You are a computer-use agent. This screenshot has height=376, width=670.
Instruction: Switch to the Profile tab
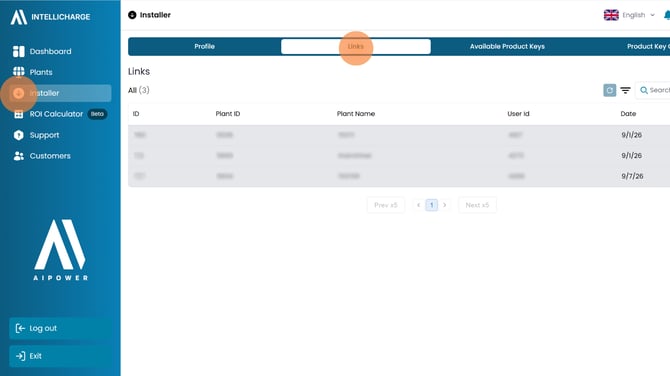click(204, 47)
